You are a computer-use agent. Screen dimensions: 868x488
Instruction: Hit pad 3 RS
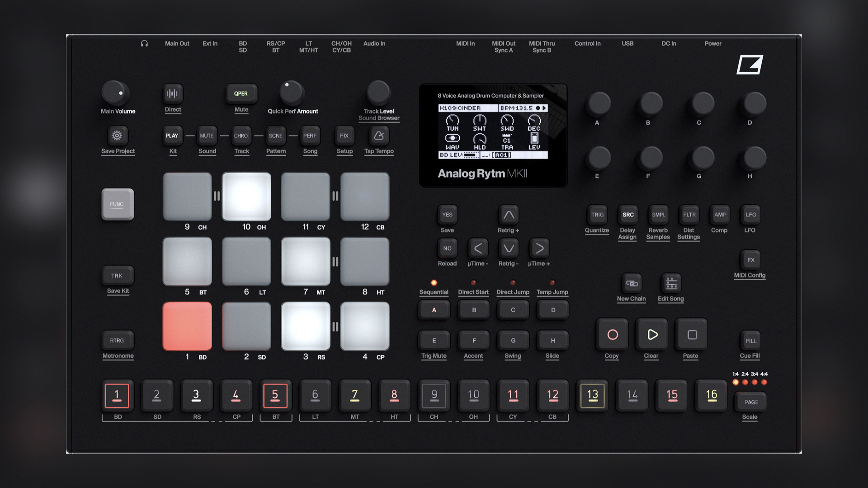306,326
